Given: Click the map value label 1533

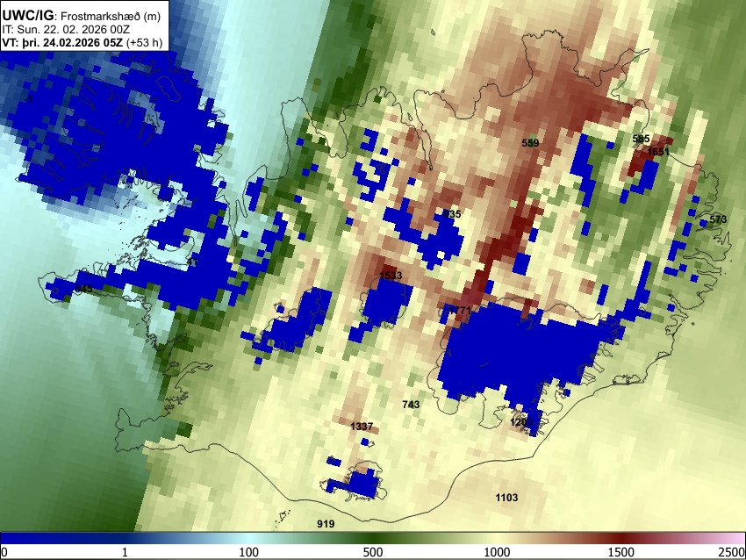Looking at the screenshot, I should click(391, 276).
